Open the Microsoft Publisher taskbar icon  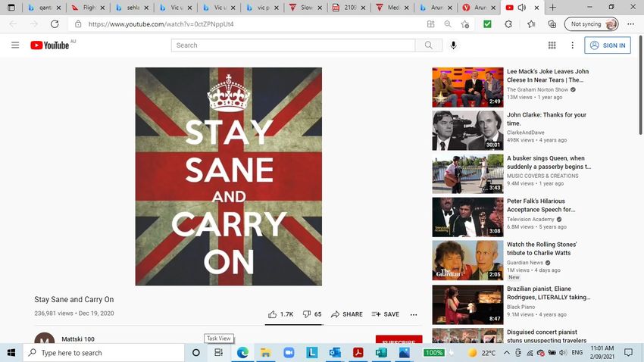coord(381,353)
